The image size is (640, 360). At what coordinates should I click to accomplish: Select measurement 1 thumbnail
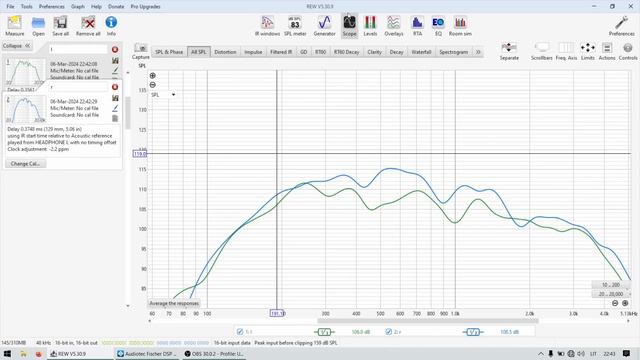(25, 73)
